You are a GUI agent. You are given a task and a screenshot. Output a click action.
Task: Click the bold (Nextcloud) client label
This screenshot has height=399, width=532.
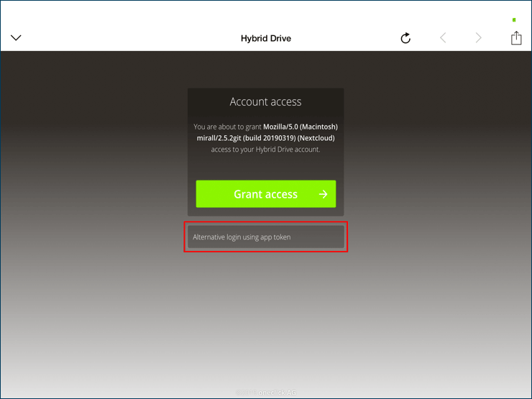[313, 138]
